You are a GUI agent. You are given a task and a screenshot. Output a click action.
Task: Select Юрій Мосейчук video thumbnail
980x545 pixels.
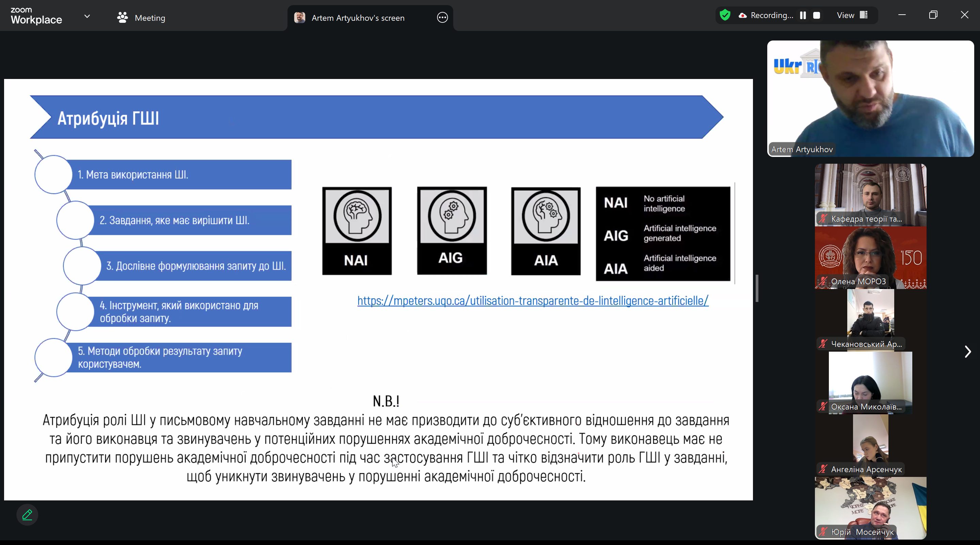[870, 508]
